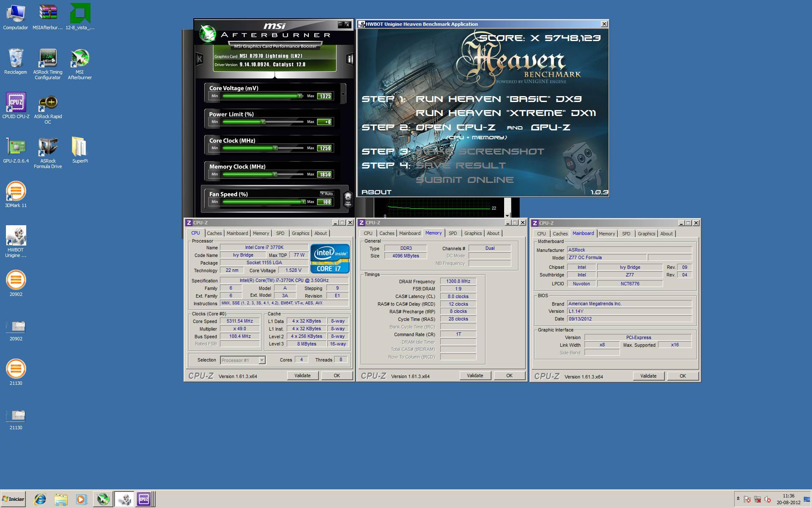The height and width of the screenshot is (508, 812).
Task: Click Validate in the Mainboard CPU-Z window
Action: (648, 376)
